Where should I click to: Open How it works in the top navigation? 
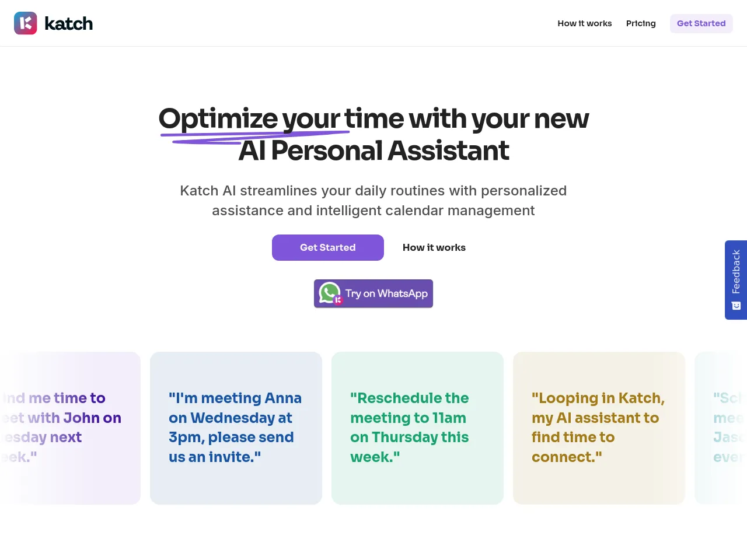(584, 23)
